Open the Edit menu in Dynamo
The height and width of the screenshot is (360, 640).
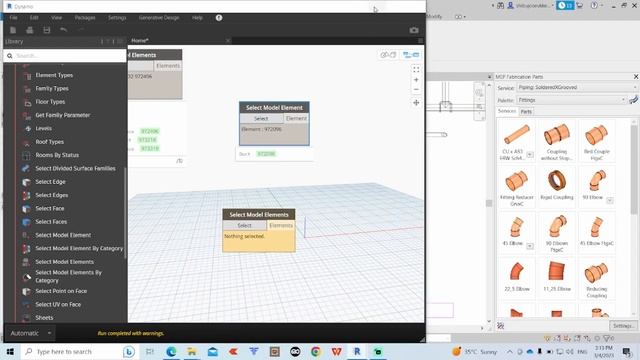[34, 18]
